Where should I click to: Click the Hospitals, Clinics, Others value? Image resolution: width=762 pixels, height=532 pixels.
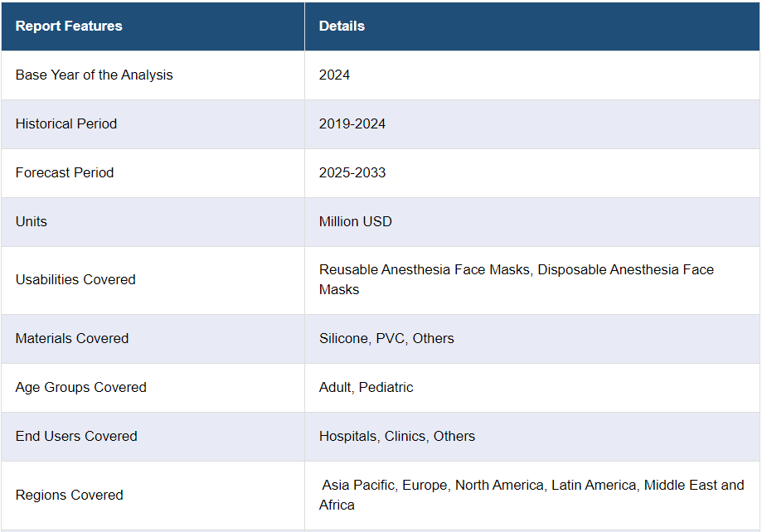pyautogui.click(x=397, y=436)
